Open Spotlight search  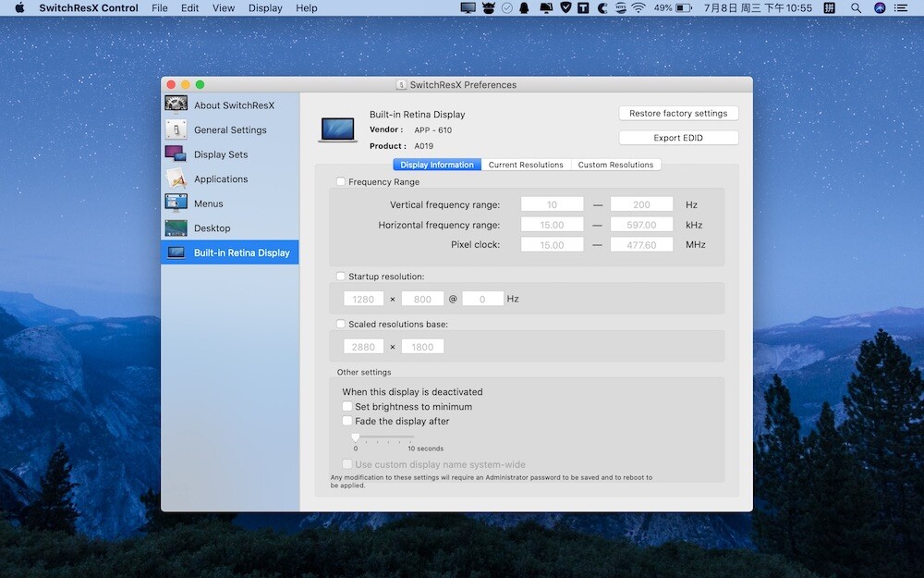point(856,7)
